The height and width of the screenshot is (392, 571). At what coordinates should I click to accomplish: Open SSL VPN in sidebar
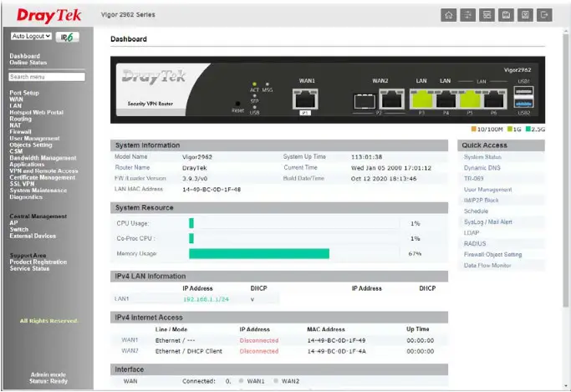pos(22,184)
